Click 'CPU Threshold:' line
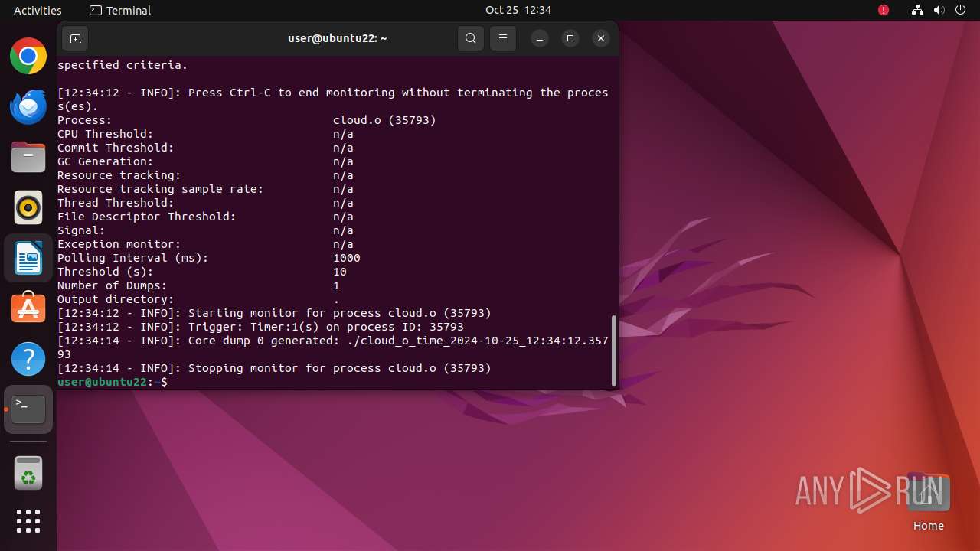The height and width of the screenshot is (551, 980). coord(205,134)
